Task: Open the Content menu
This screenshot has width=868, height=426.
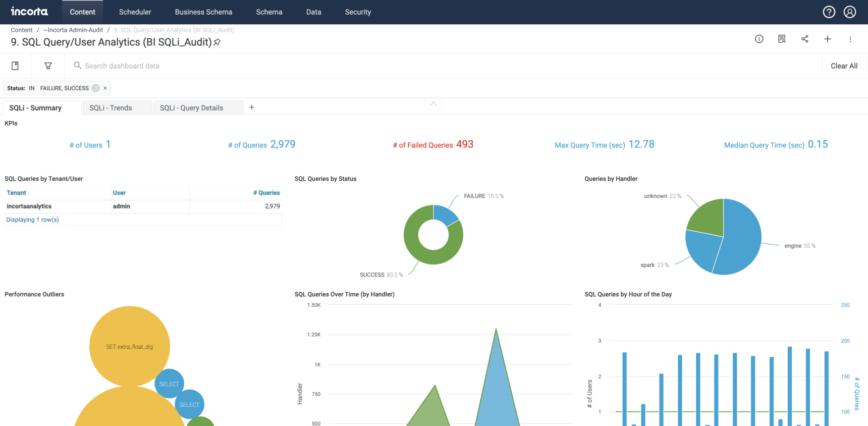Action: tap(82, 12)
